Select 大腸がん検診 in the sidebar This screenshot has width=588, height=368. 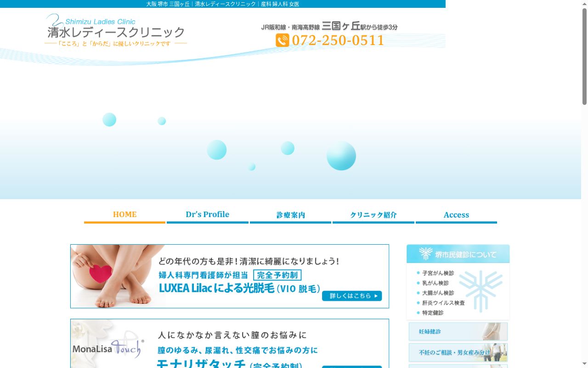[438, 293]
